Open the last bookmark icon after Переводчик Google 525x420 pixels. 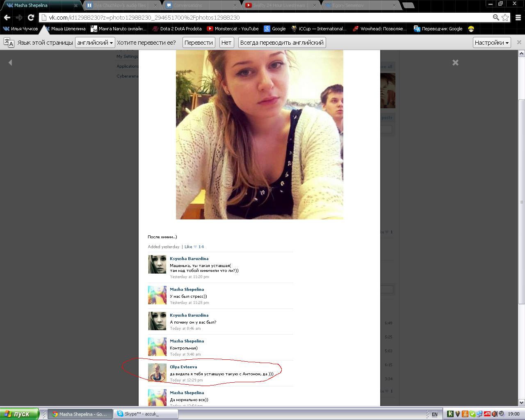[471, 29]
